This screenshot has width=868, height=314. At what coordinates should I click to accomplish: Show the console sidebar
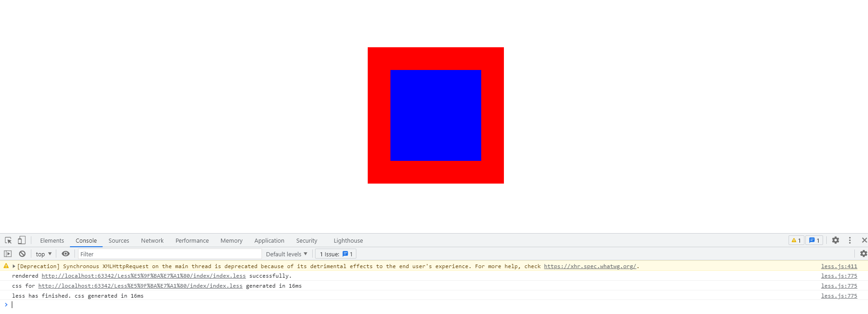[8, 254]
